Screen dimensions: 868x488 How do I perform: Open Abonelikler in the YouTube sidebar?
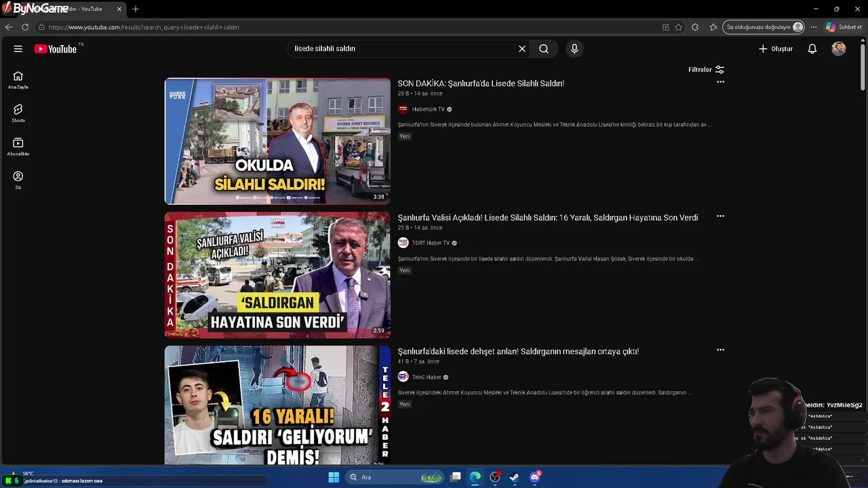18,146
